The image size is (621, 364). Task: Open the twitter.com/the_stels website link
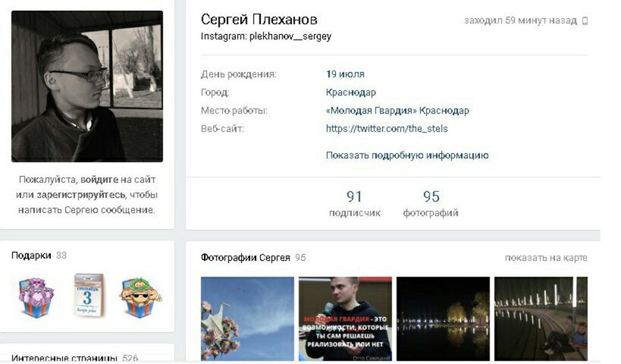click(386, 129)
